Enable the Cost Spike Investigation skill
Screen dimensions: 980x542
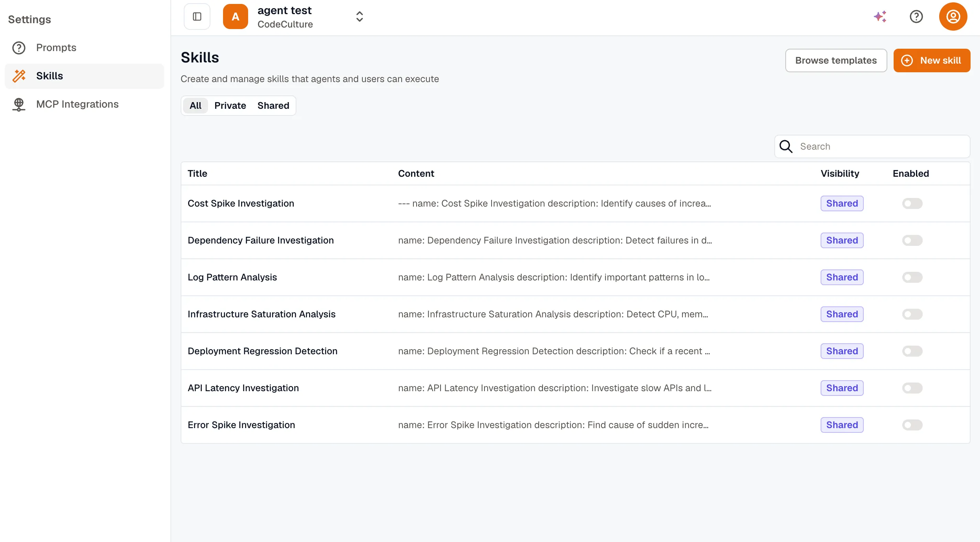click(912, 203)
